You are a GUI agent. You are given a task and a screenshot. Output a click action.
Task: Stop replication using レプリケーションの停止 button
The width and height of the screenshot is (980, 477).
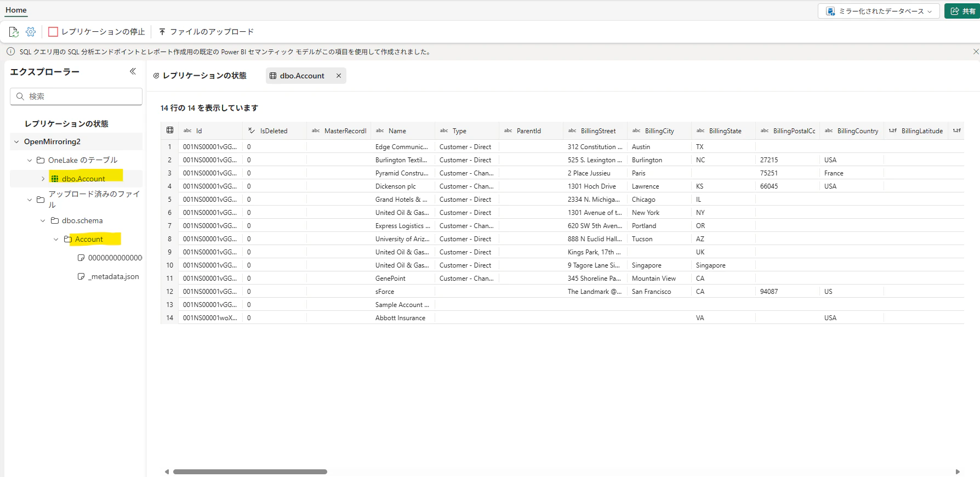tap(96, 32)
